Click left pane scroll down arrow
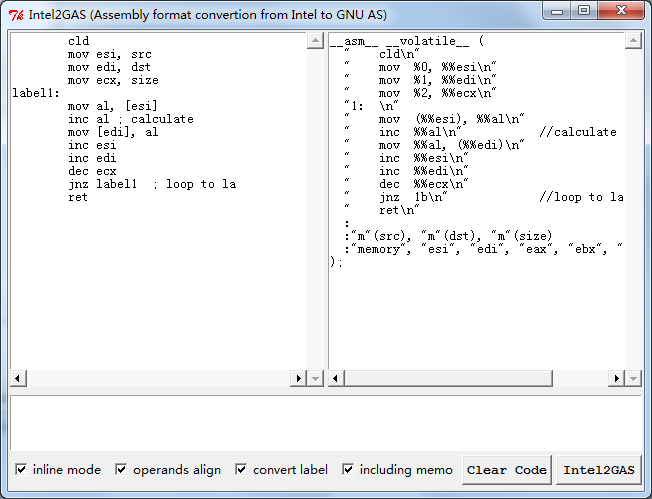The width and height of the screenshot is (652, 499). tap(315, 378)
